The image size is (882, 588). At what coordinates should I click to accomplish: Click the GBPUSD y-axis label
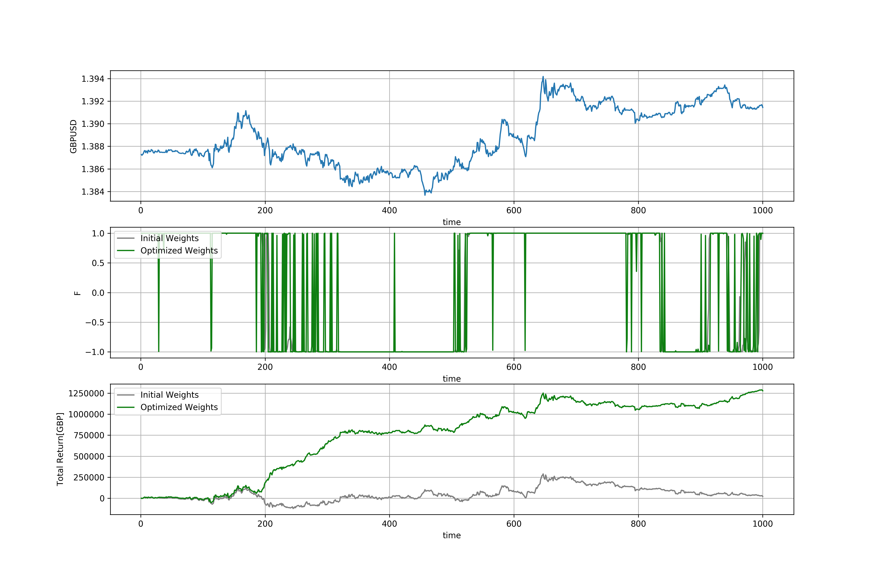pos(73,136)
